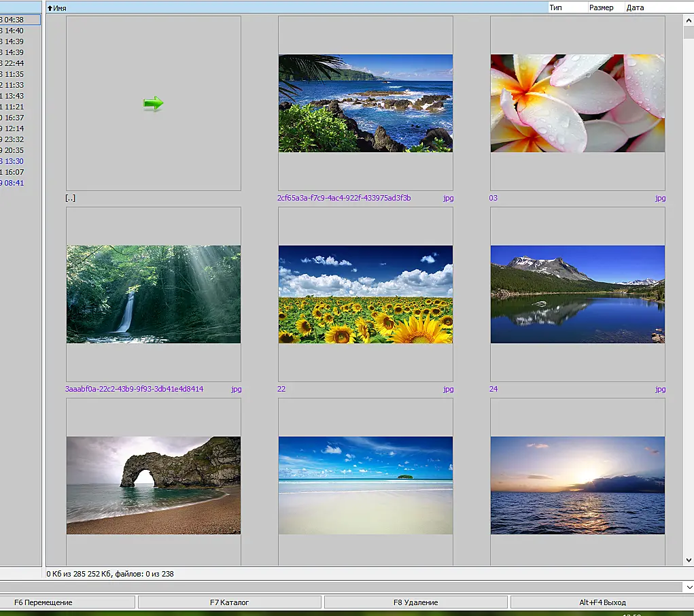Sort files by the Размер column
Viewport: 694px width, 616px height.
[606, 7]
